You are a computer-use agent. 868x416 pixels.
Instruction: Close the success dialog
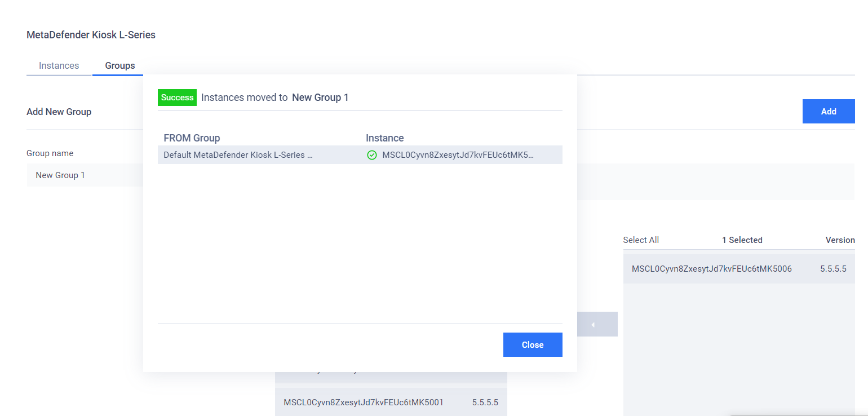click(x=533, y=344)
